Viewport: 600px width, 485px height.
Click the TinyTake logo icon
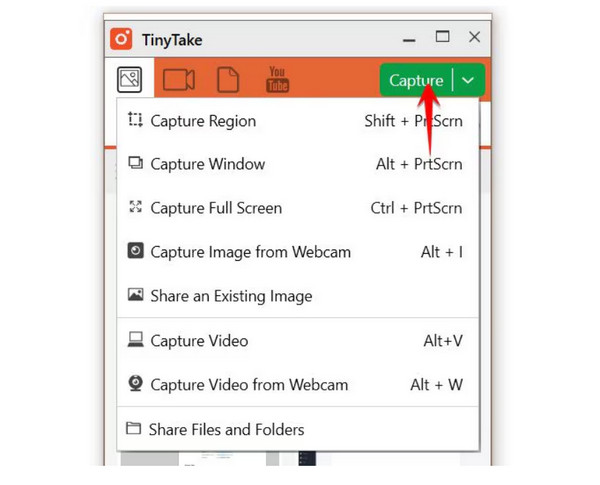pyautogui.click(x=121, y=39)
